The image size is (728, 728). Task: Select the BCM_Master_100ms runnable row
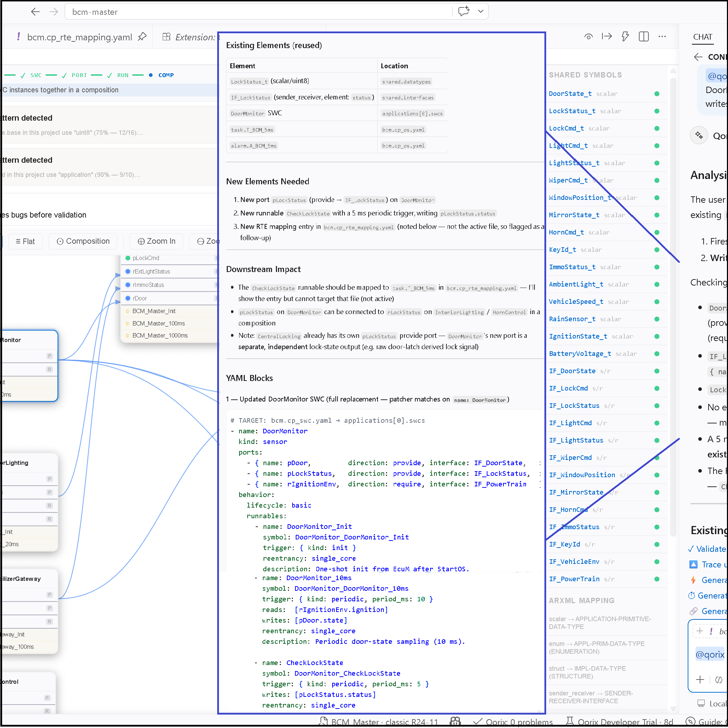(x=169, y=323)
